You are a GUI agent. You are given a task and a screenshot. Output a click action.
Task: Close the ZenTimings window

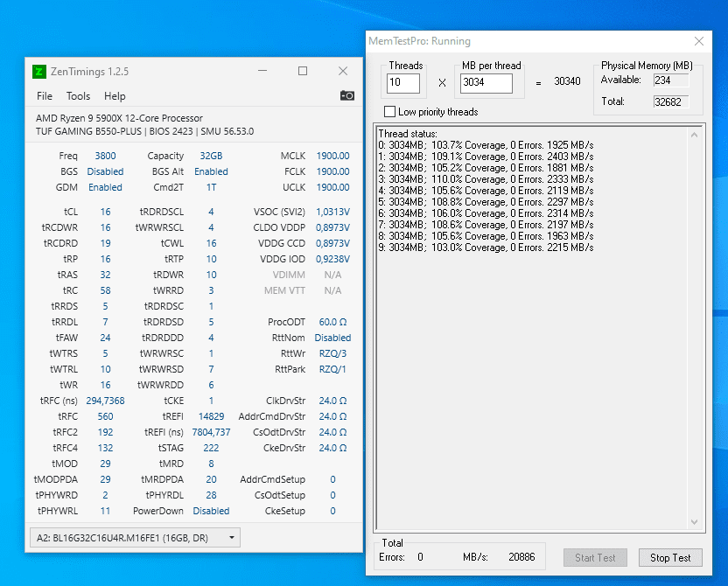[x=343, y=71]
